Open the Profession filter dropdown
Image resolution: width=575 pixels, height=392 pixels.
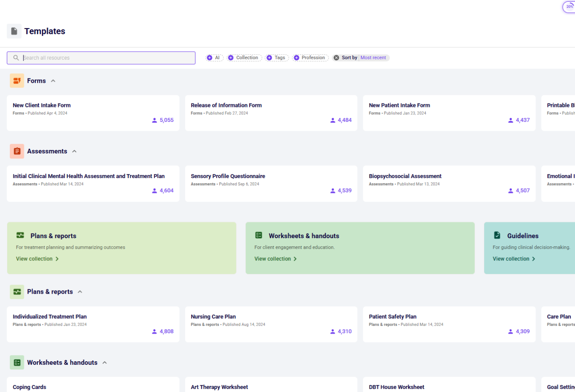tap(311, 58)
